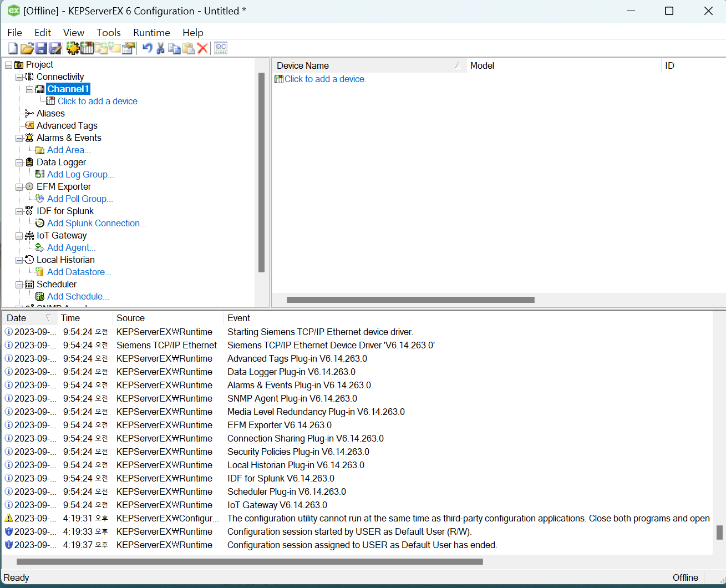The image size is (726, 588).
Task: Click the device list horizontal scrollbar
Action: (410, 300)
